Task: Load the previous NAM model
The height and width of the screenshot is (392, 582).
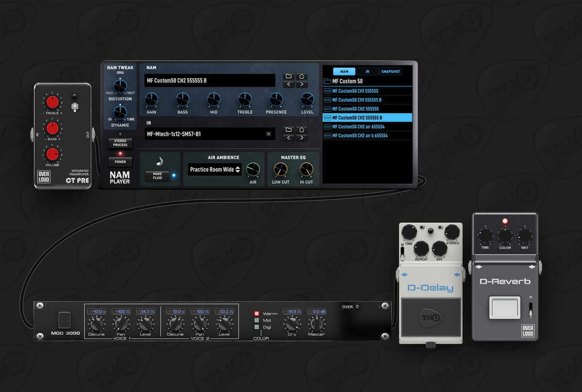Action: click(289, 84)
